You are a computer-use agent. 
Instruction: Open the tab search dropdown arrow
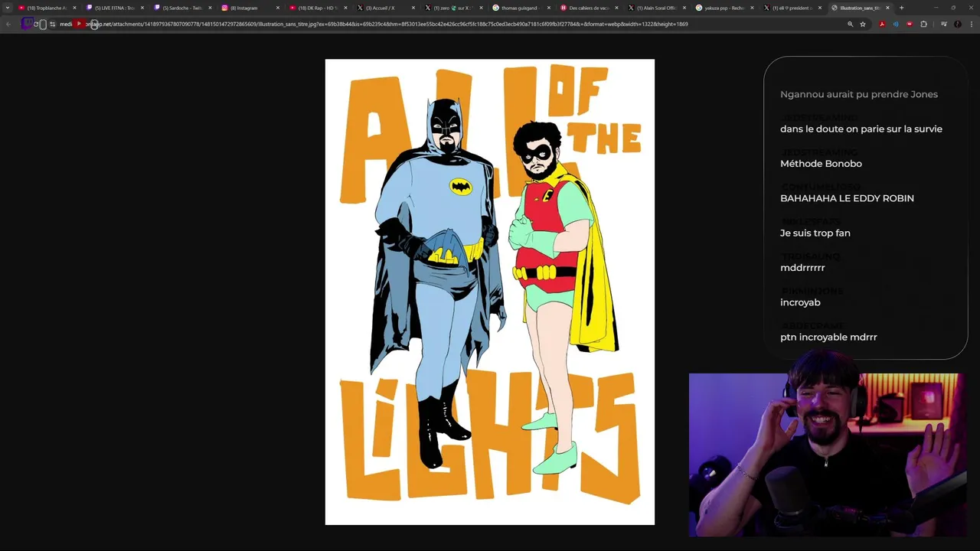8,8
